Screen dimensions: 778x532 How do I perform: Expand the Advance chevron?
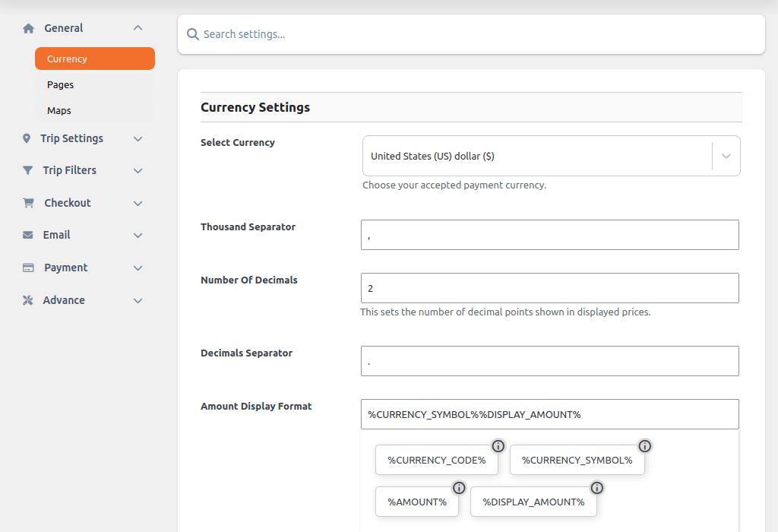click(138, 301)
